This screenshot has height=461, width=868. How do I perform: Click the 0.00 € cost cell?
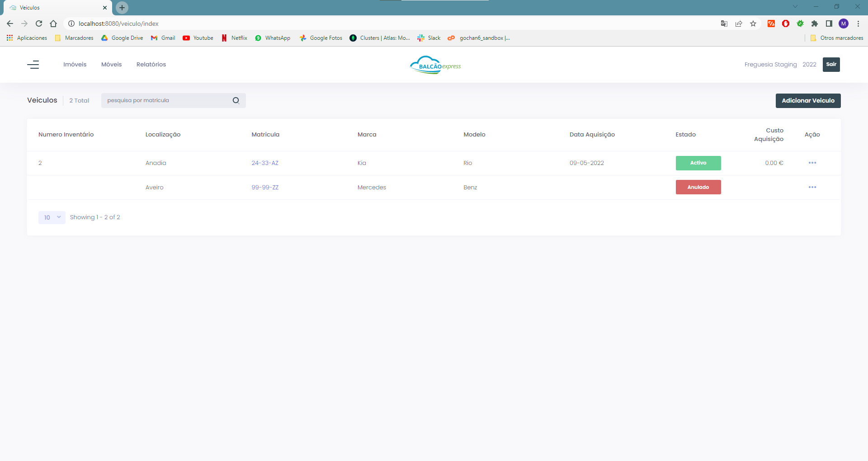point(774,163)
